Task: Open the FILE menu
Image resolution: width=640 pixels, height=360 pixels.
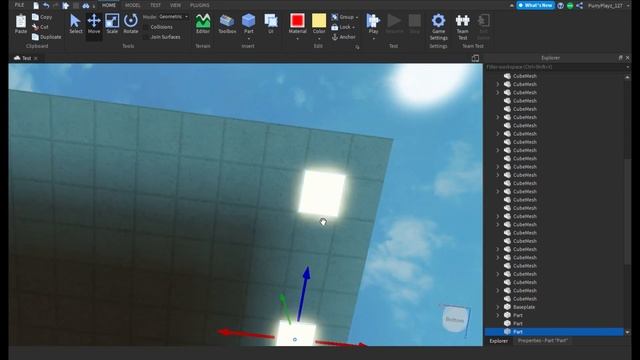Action: pyautogui.click(x=19, y=5)
